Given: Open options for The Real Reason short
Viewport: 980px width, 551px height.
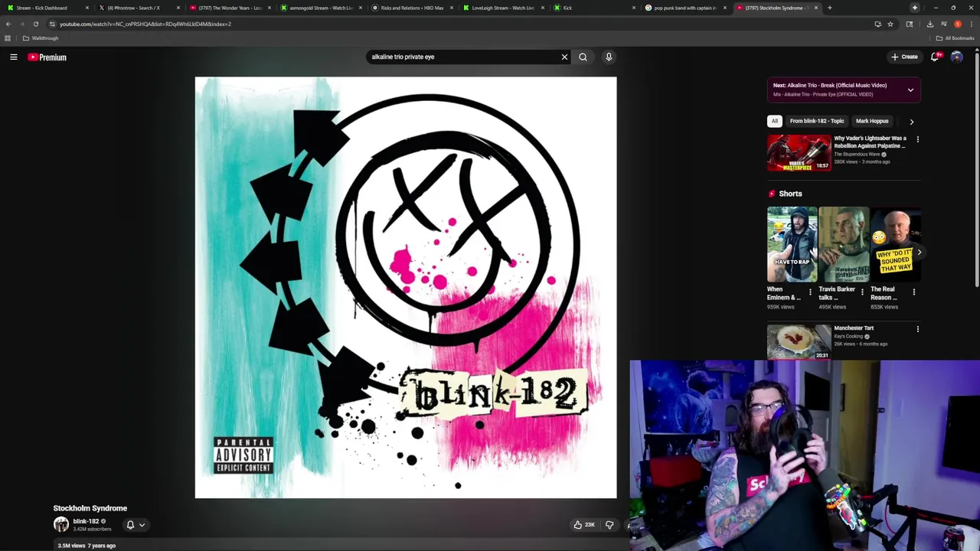Looking at the screenshot, I should click(x=913, y=292).
